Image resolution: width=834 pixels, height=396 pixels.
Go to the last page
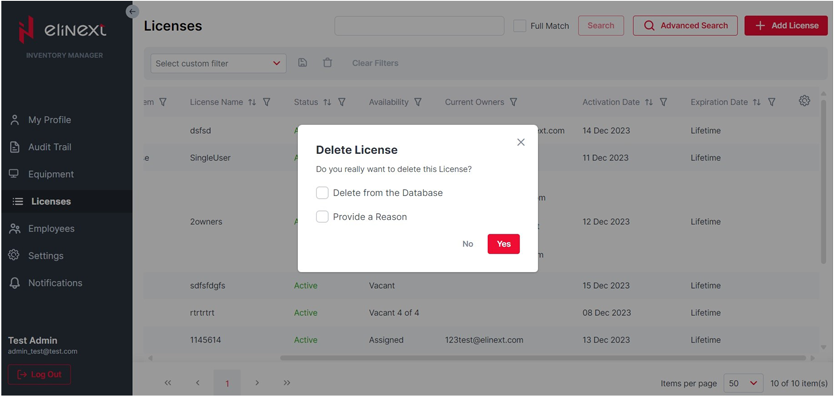tap(287, 383)
